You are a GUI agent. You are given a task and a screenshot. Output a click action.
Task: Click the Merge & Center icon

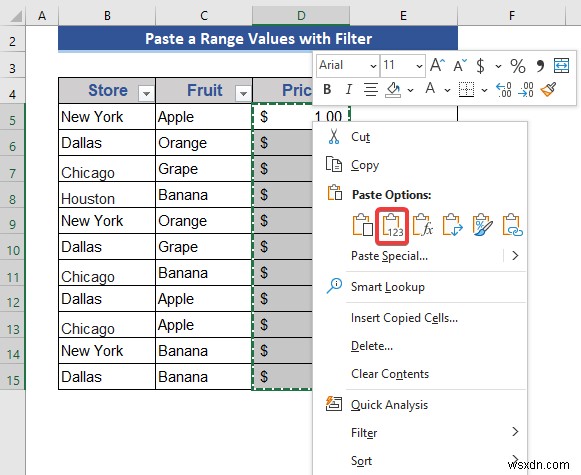coord(561,66)
